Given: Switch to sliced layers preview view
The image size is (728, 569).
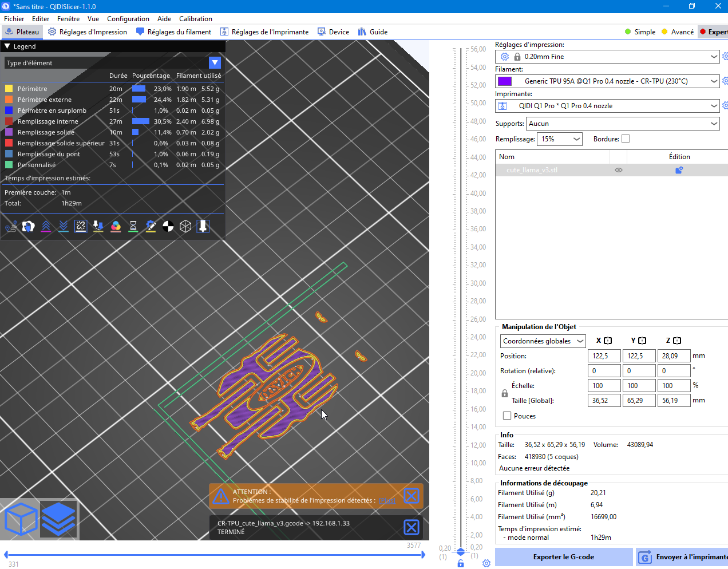Looking at the screenshot, I should (x=58, y=519).
